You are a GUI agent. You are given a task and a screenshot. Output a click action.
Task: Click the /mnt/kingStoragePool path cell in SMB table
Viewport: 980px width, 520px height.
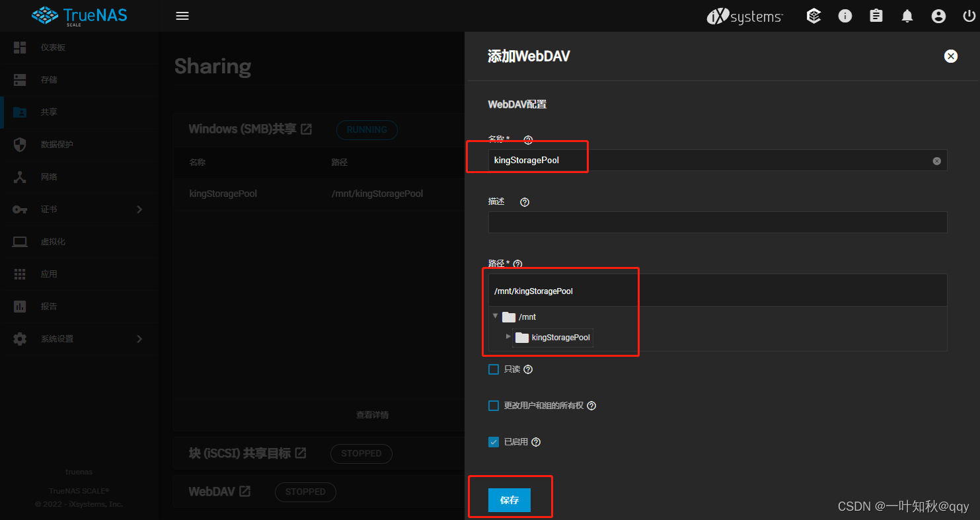[x=377, y=194]
